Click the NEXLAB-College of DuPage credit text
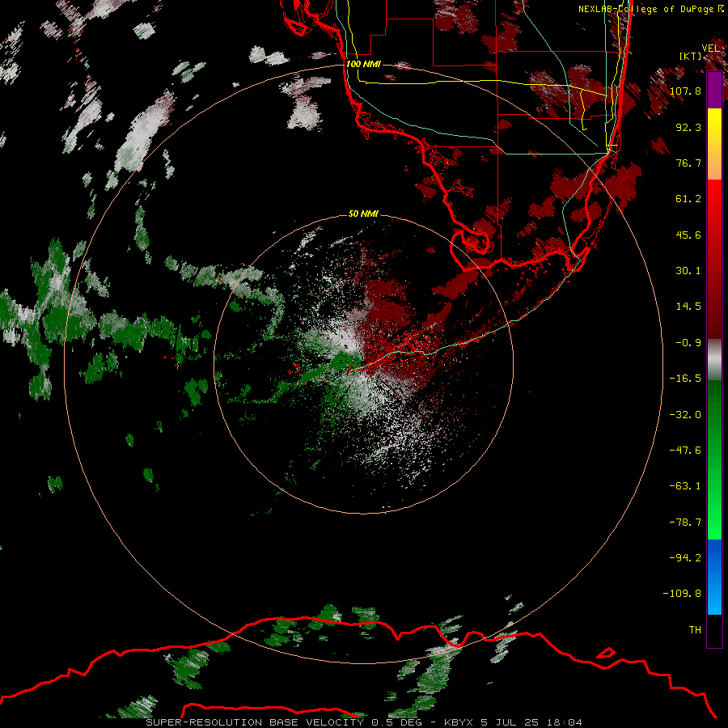 point(650,9)
